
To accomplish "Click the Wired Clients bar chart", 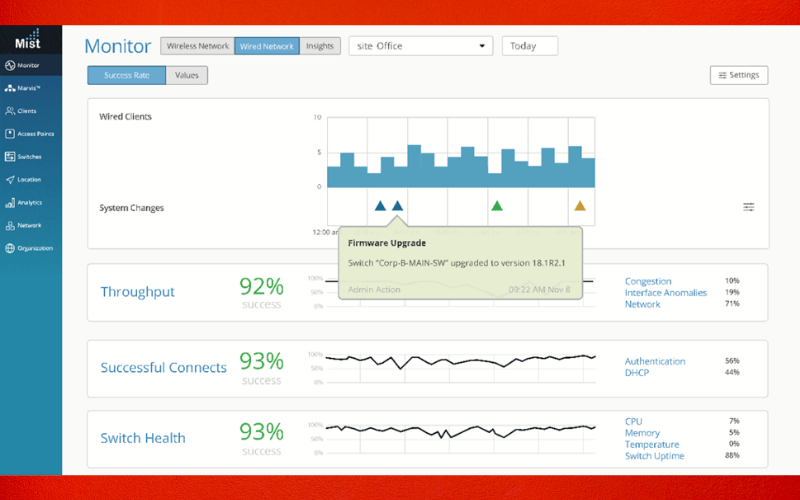I will (x=461, y=153).
